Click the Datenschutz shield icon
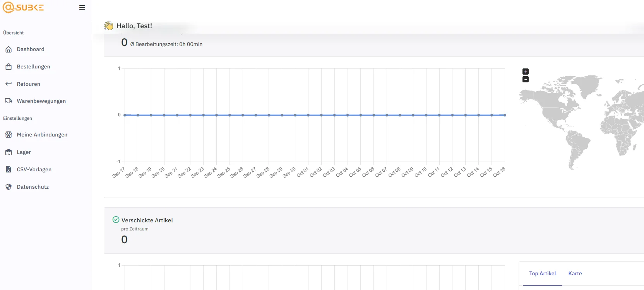The image size is (644, 290). pyautogui.click(x=9, y=187)
